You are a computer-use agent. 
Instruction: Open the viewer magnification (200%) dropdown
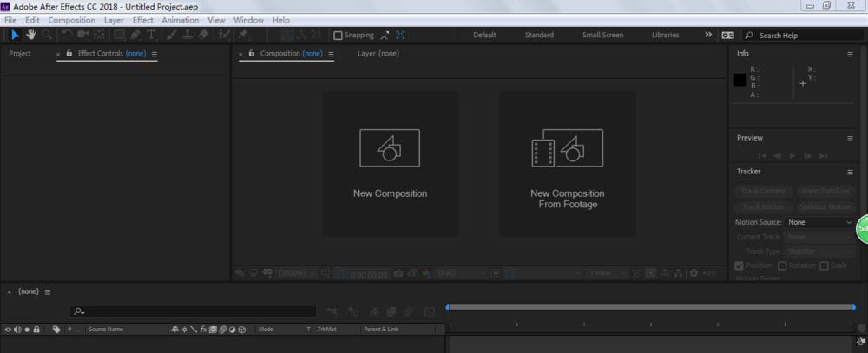tap(296, 273)
